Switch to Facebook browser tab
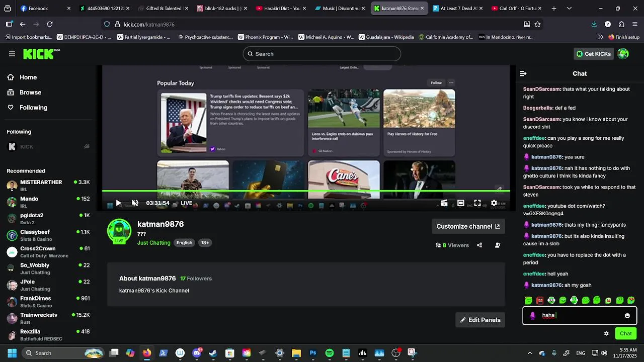Screen dimensions: 644x362 [44, 9]
